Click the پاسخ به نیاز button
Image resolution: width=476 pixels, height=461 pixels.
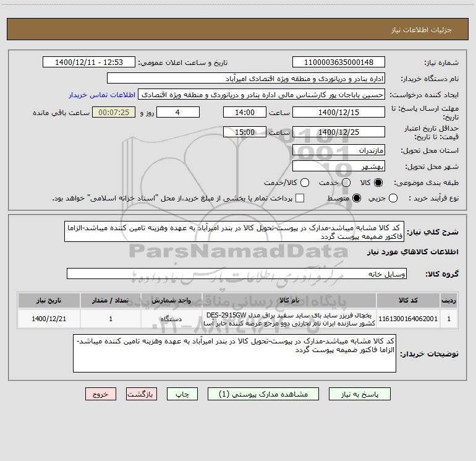tap(359, 394)
